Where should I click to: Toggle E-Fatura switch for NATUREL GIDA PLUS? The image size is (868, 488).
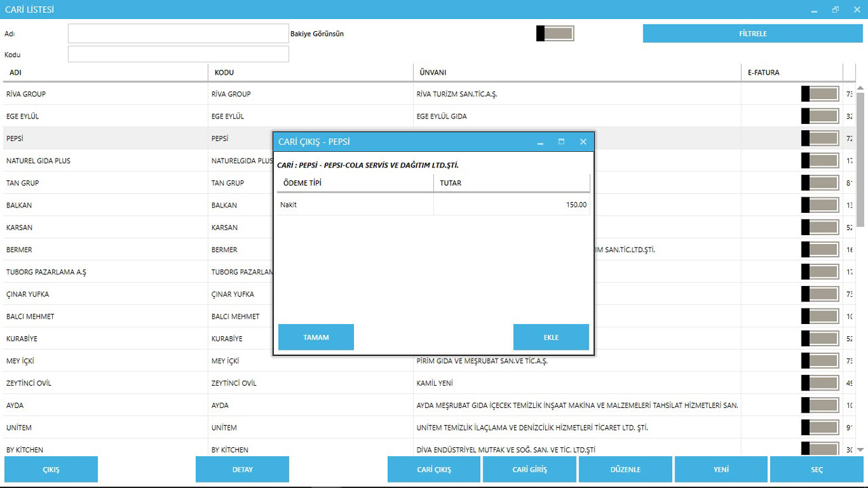[821, 161]
